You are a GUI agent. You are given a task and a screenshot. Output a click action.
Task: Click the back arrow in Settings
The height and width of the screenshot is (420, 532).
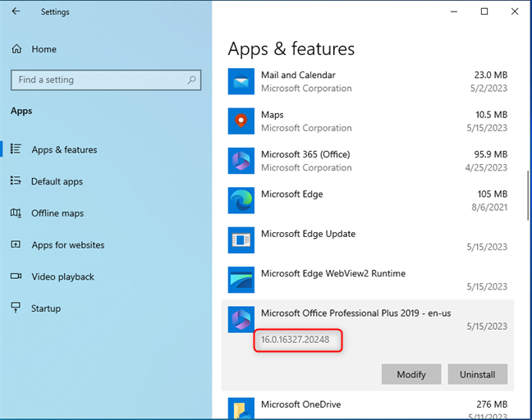click(16, 11)
